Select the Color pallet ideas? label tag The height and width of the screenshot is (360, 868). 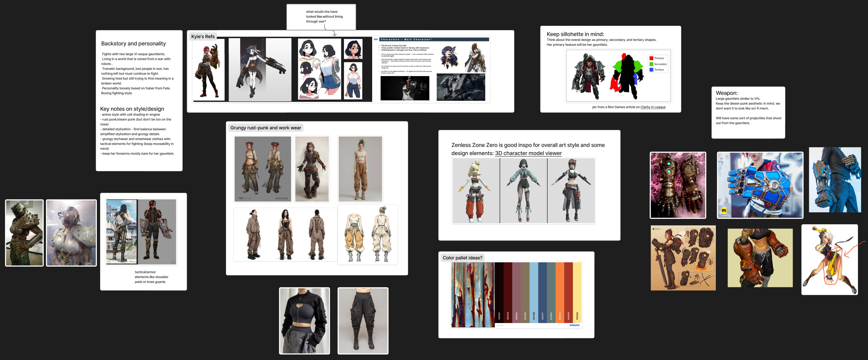click(462, 257)
